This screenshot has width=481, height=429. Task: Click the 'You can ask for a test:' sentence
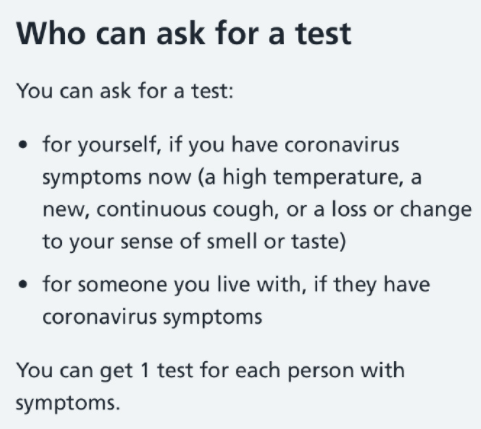point(125,91)
